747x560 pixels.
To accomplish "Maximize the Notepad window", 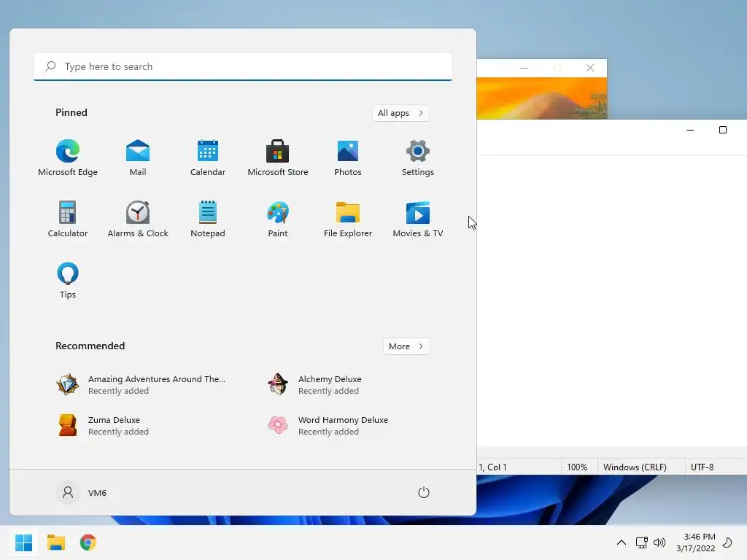I will tap(723, 130).
